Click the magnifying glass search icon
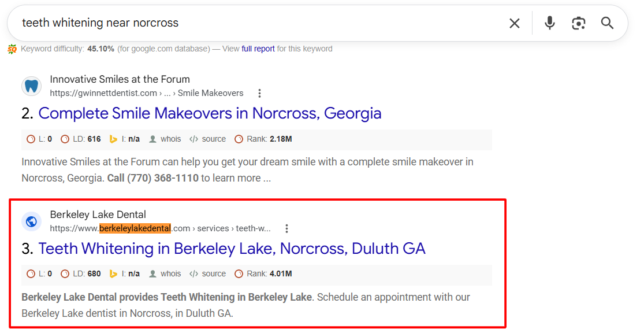This screenshot has width=644, height=329. click(x=607, y=23)
